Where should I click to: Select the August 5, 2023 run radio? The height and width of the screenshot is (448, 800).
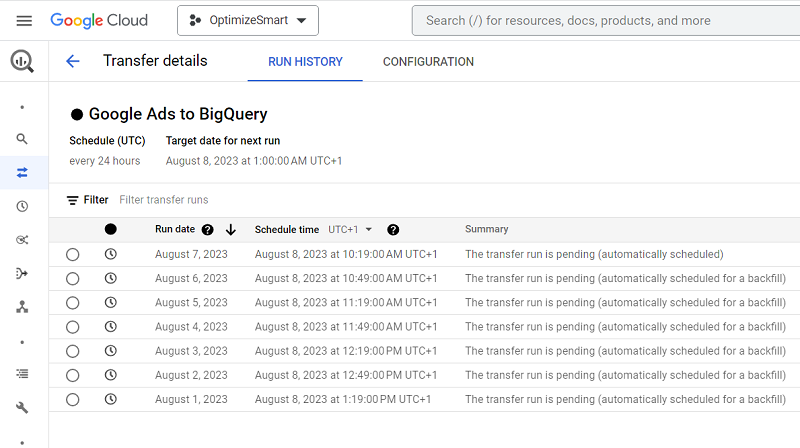click(72, 303)
